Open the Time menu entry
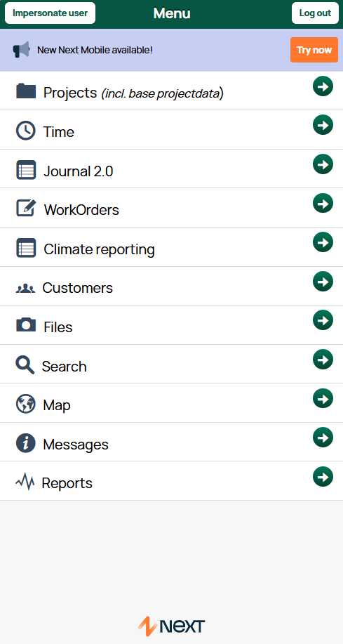Screen dimensions: 343x644 pos(171,130)
